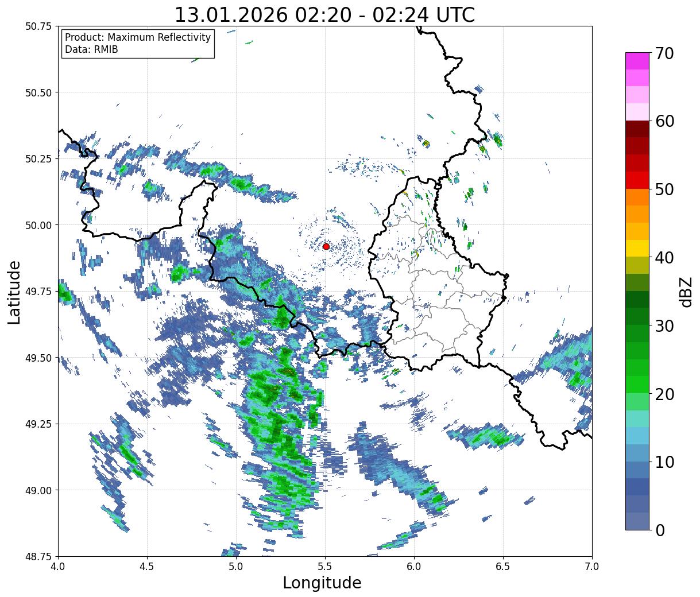Click the 'dBZ' colorbar label
This screenshot has width=700, height=597.
(x=686, y=292)
